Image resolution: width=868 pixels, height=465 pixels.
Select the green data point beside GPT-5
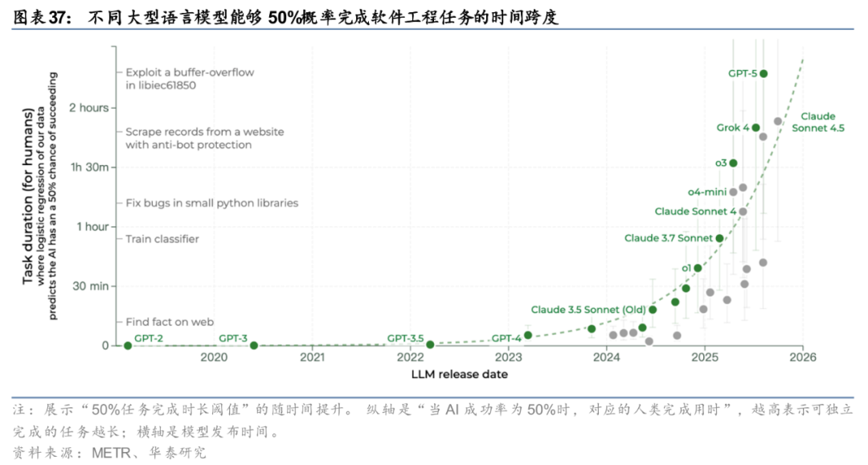764,74
